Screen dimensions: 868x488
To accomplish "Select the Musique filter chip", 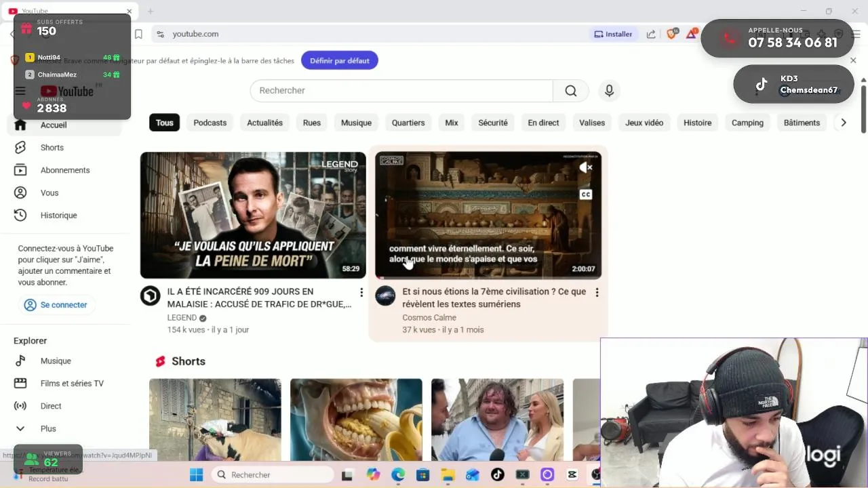I will 356,123.
